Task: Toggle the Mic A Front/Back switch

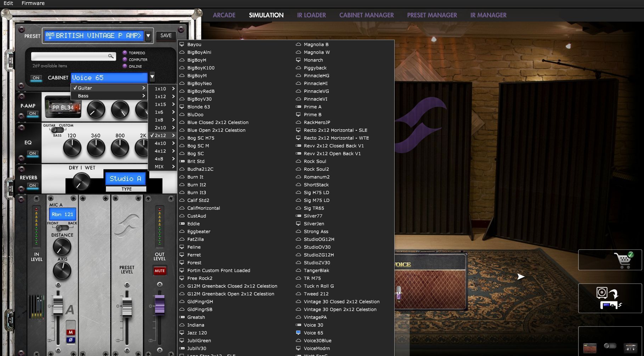Action: [62, 228]
